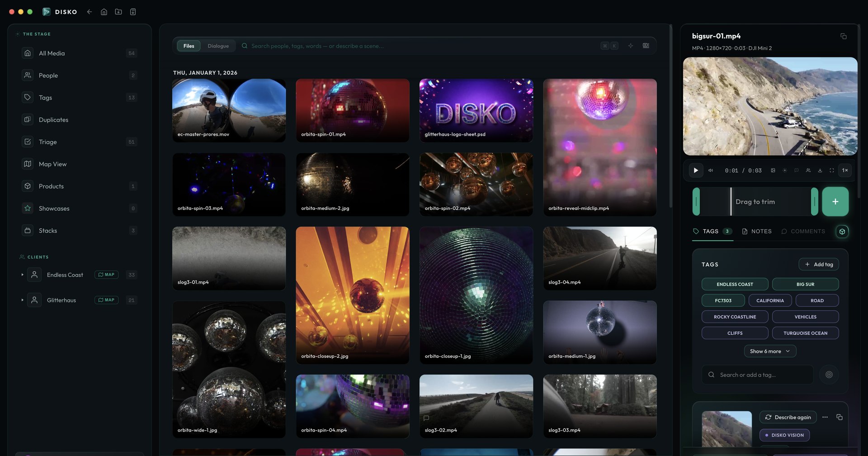Open the home icon in the top bar
The image size is (868, 456).
tap(104, 12)
